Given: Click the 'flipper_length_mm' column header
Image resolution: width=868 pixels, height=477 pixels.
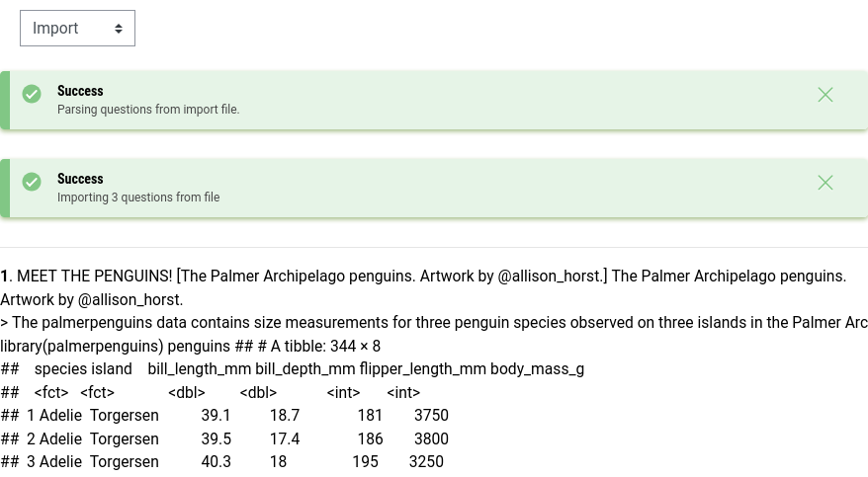Looking at the screenshot, I should (420, 369).
